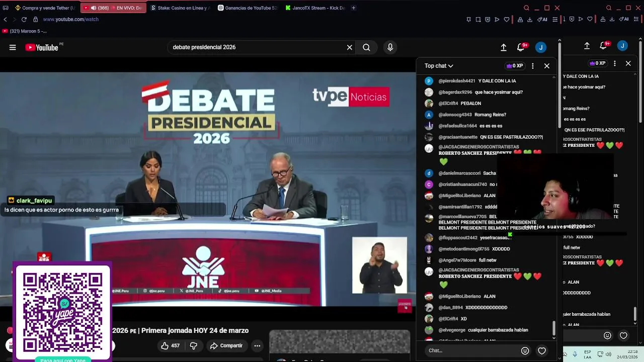Reload the YouTube page

click(24, 19)
